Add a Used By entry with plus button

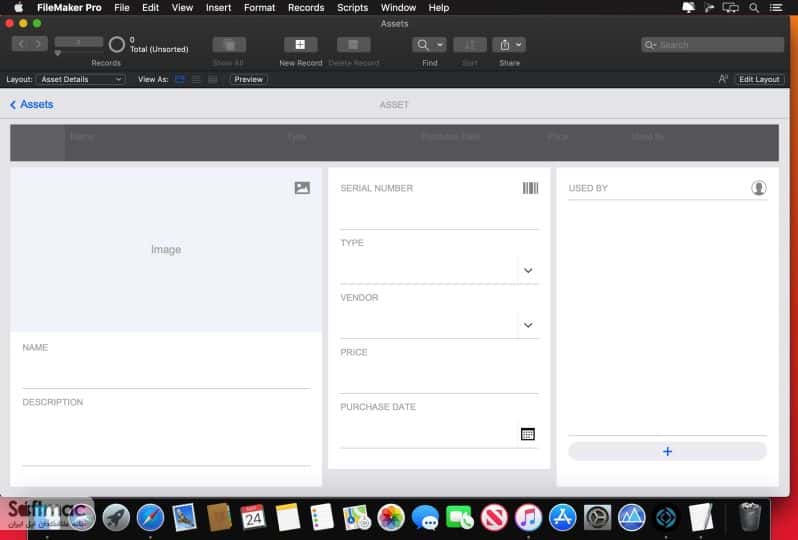pos(667,451)
